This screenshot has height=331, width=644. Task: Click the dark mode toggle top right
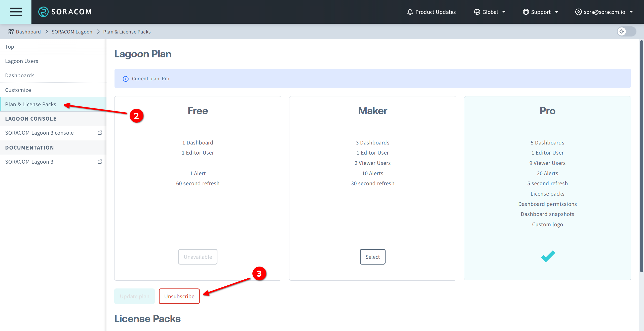click(x=627, y=31)
